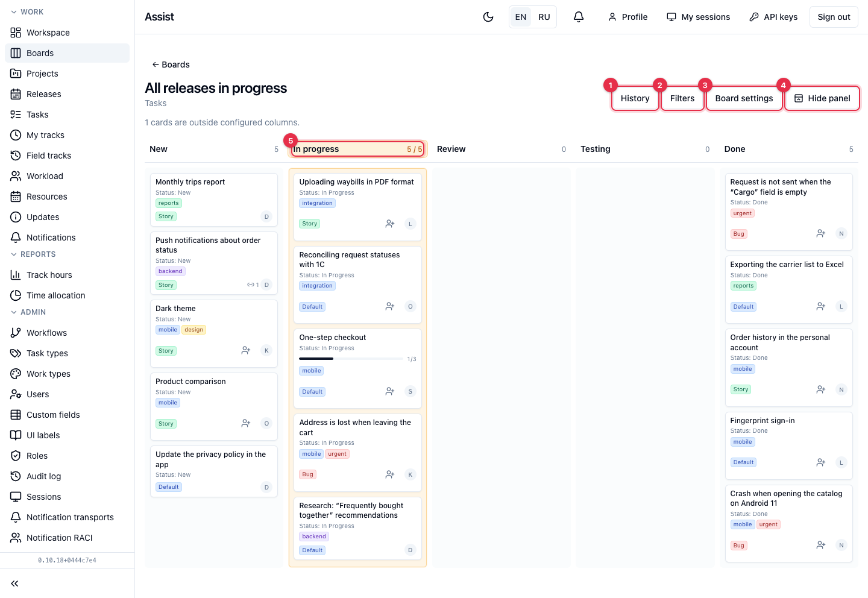Click avatar K on Dark theme card
This screenshot has height=598, width=868.
(x=266, y=350)
